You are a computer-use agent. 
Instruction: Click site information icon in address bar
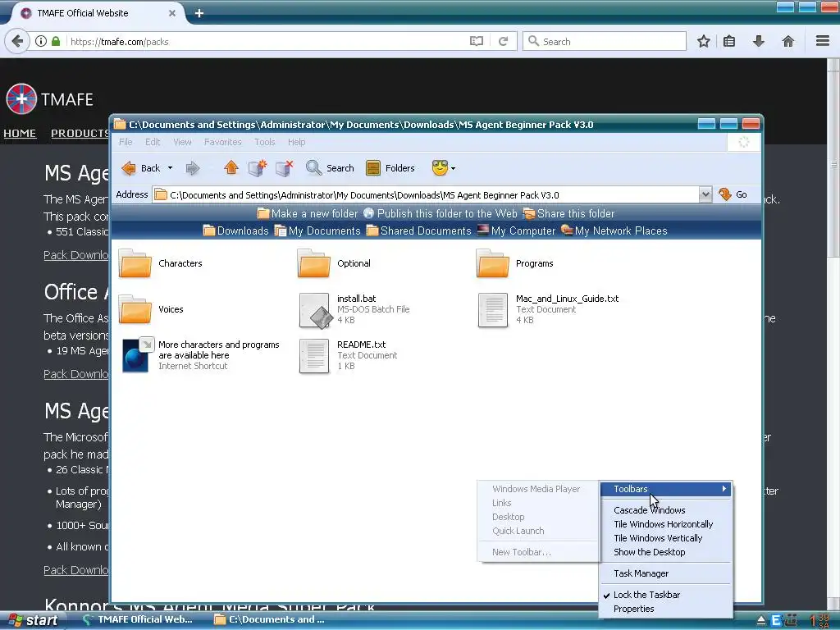[x=41, y=41]
